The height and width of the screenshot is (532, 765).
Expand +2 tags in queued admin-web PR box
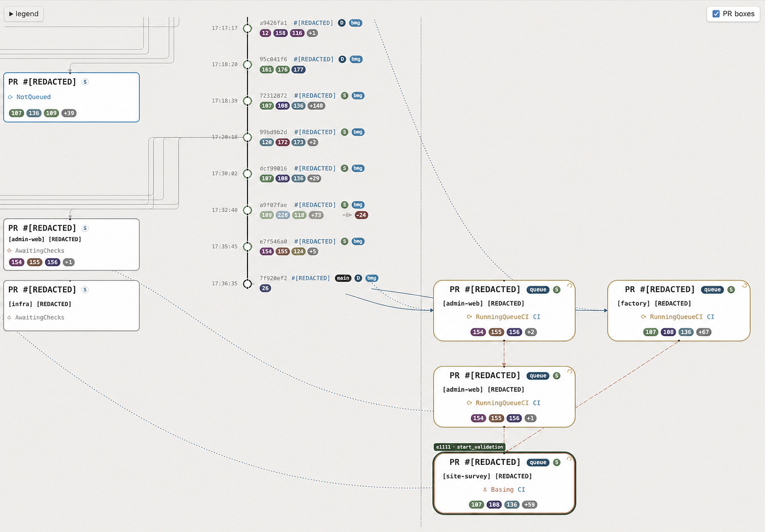click(531, 332)
